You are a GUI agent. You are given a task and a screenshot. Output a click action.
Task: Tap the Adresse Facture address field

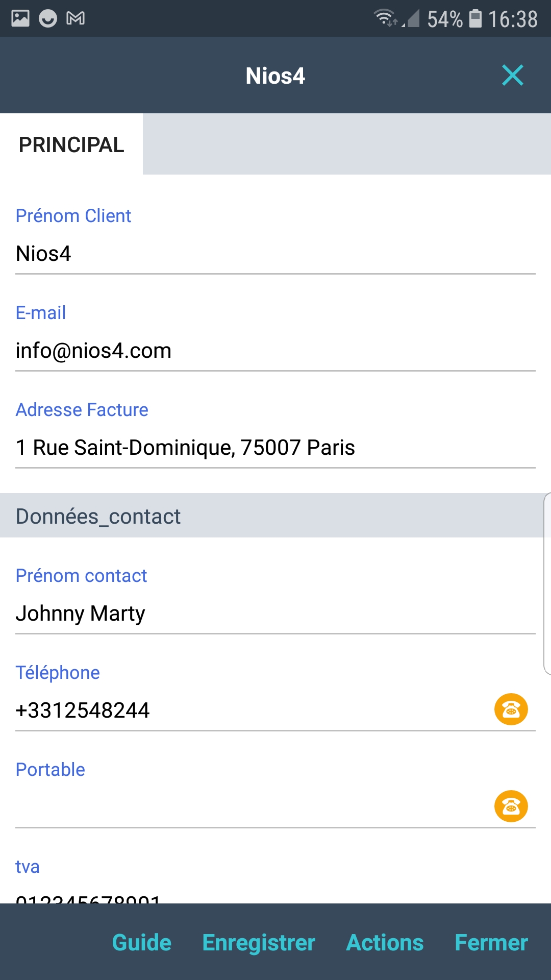coord(275,448)
